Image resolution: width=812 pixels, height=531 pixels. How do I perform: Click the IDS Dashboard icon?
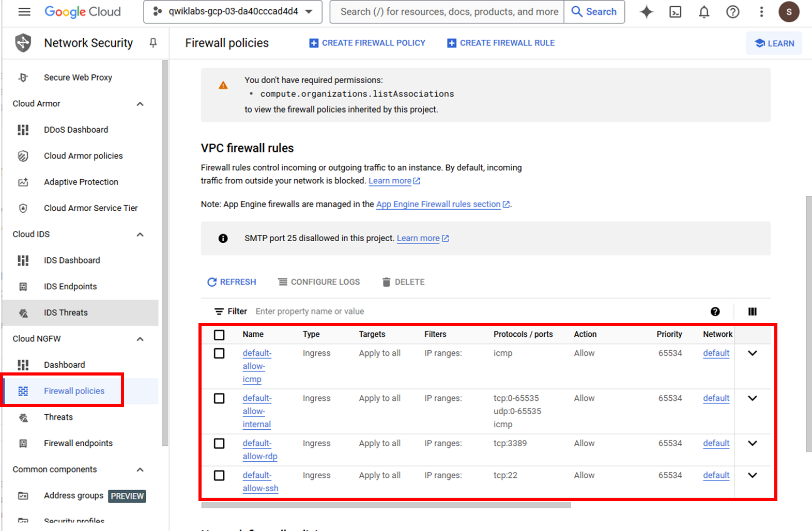23,260
